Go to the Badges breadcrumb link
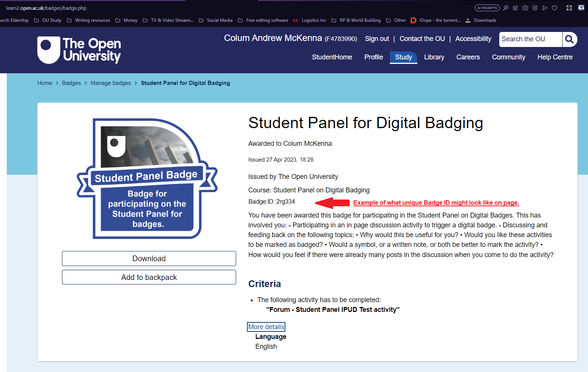Viewport: 588px width, 372px height. pyautogui.click(x=71, y=83)
